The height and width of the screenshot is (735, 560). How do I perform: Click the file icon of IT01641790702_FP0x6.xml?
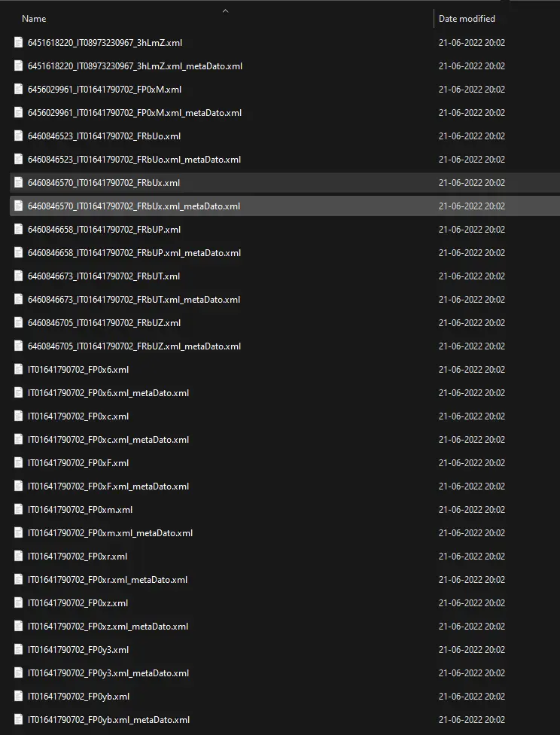[x=19, y=370]
